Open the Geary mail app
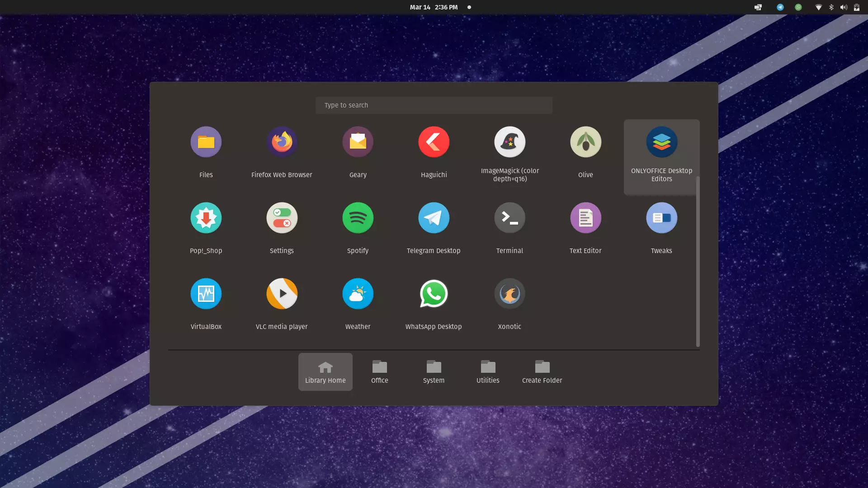The width and height of the screenshot is (868, 488). [358, 142]
